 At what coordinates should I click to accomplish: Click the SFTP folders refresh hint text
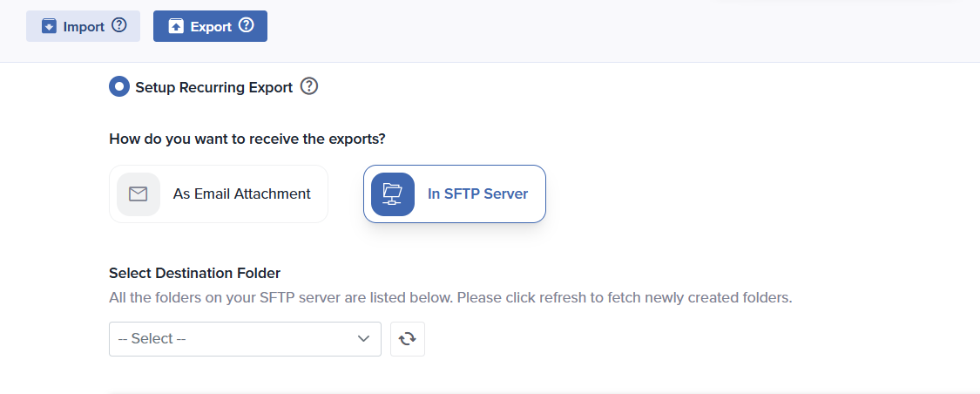(449, 297)
